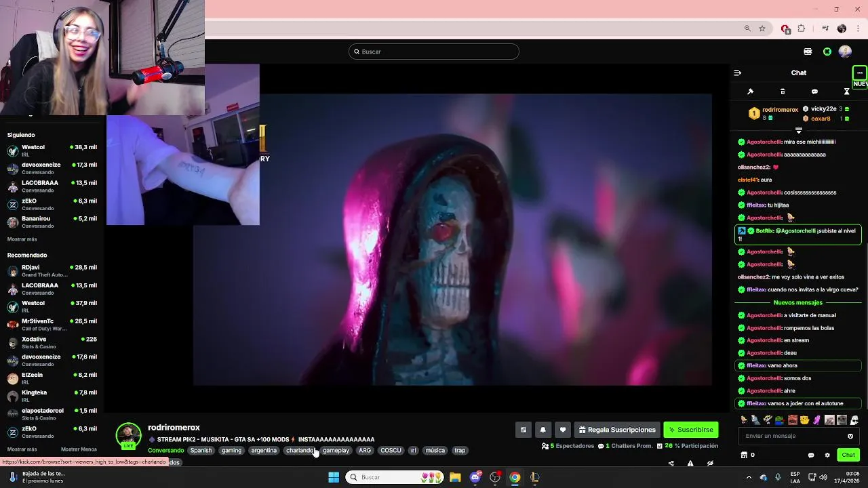Click the argentina tag

[264, 450]
